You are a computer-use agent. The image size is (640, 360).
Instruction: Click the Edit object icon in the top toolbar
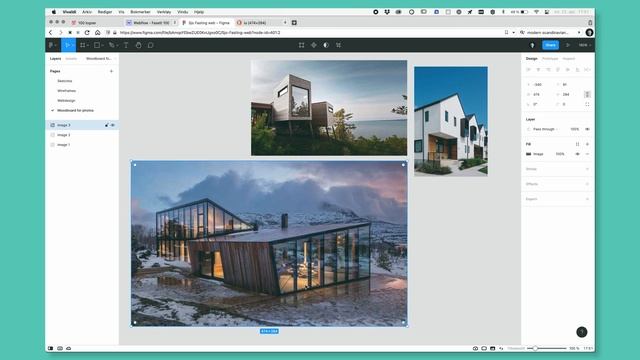(x=301, y=45)
